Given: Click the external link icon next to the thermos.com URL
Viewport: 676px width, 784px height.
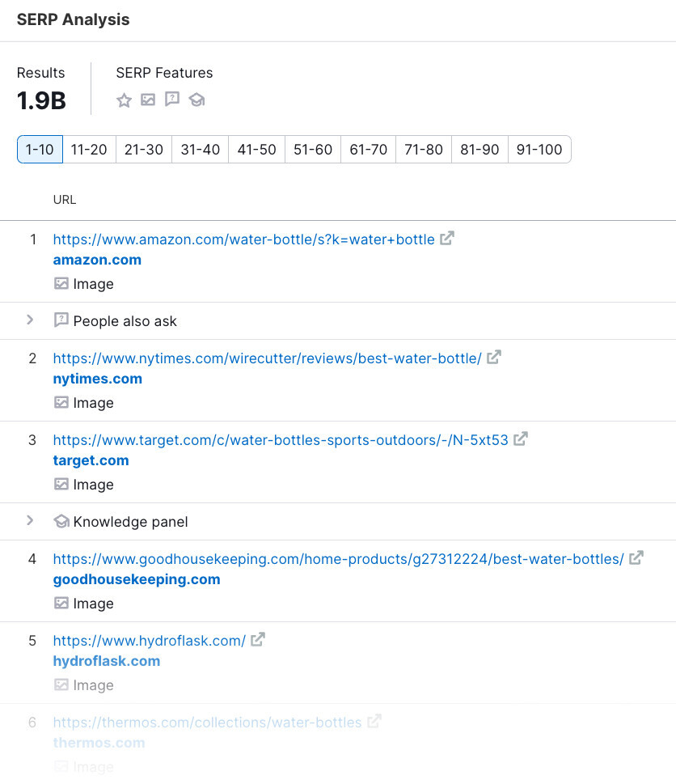Looking at the screenshot, I should 374,721.
